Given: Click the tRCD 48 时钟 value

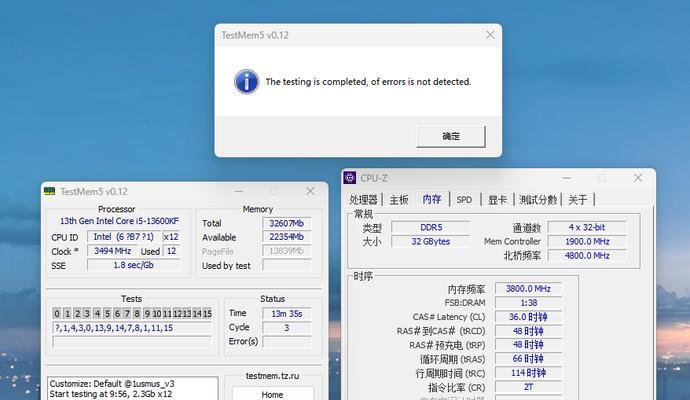Looking at the screenshot, I should tap(528, 331).
